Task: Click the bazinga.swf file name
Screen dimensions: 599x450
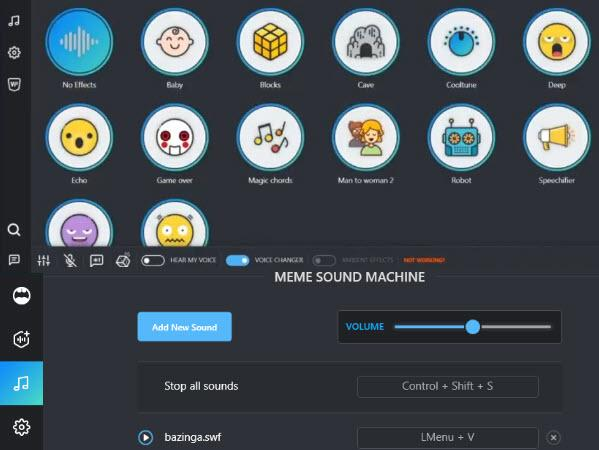Action: [x=193, y=437]
